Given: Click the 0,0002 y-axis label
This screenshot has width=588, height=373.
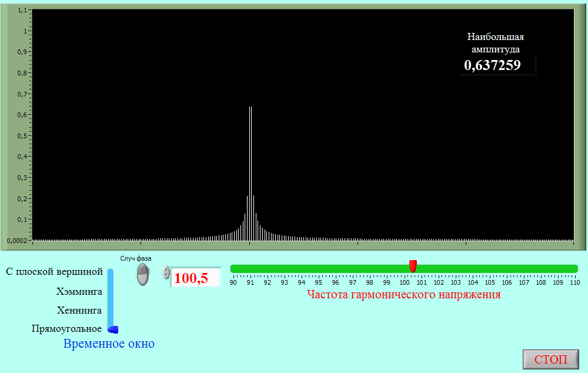Looking at the screenshot, I should pyautogui.click(x=17, y=241).
